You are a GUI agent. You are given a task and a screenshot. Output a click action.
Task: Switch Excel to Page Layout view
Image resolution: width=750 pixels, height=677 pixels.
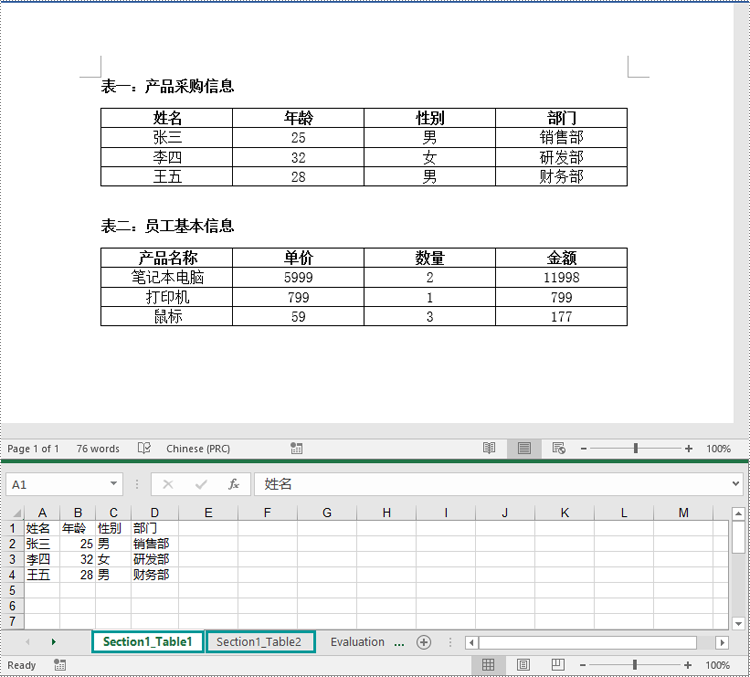tap(524, 665)
